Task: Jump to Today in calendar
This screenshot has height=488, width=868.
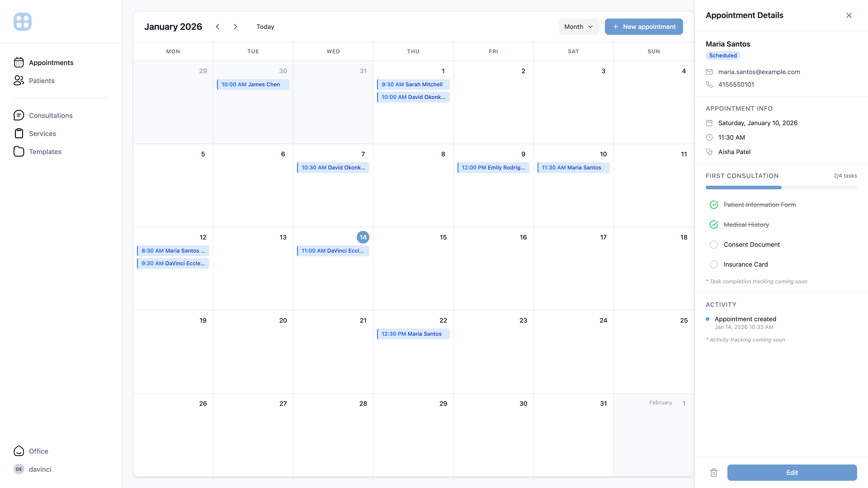Action: coord(265,27)
